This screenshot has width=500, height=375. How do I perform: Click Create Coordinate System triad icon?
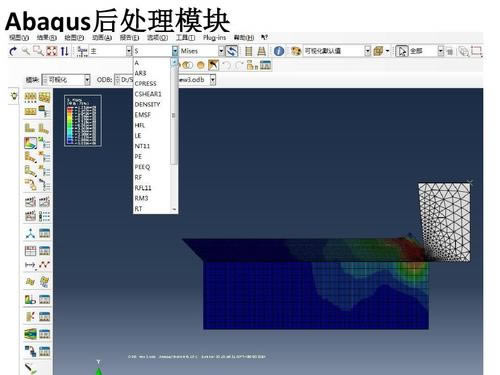pos(30,233)
